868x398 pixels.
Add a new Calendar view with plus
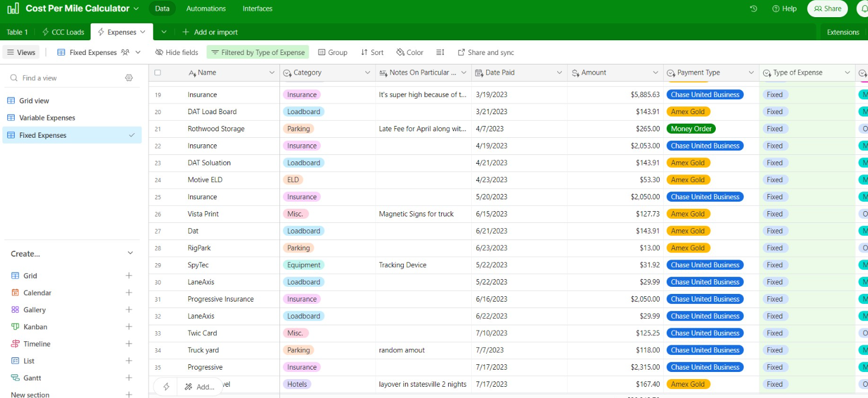coord(128,293)
